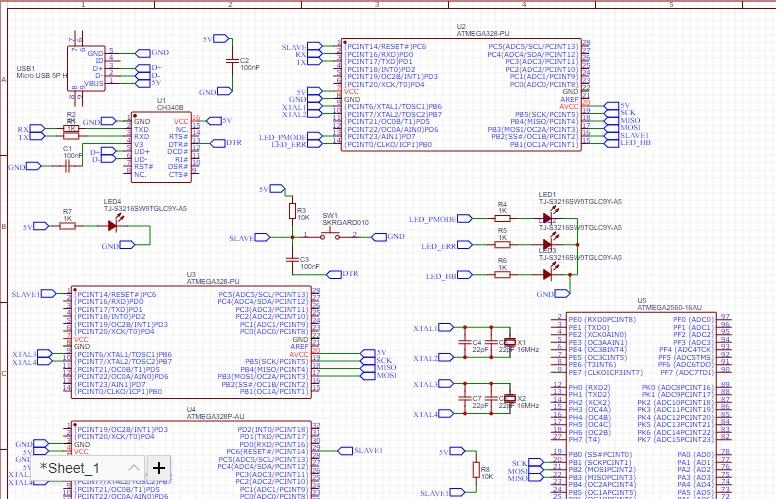The height and width of the screenshot is (499, 776).
Task: Select the LED diode on LED_ERR line
Action: coord(547,244)
